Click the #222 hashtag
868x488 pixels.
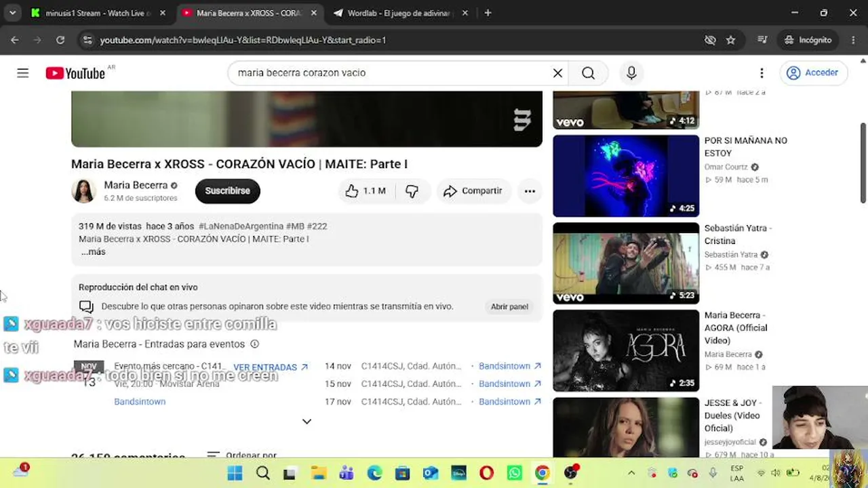317,226
